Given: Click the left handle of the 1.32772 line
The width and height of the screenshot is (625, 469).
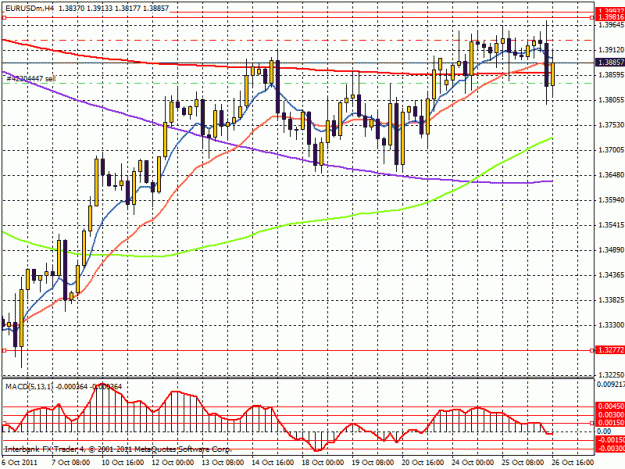Looking at the screenshot, I should tap(4, 350).
